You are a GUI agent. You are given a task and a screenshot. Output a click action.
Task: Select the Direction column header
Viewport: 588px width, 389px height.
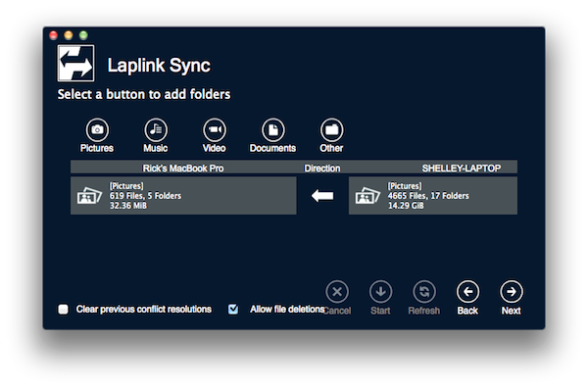click(x=322, y=169)
